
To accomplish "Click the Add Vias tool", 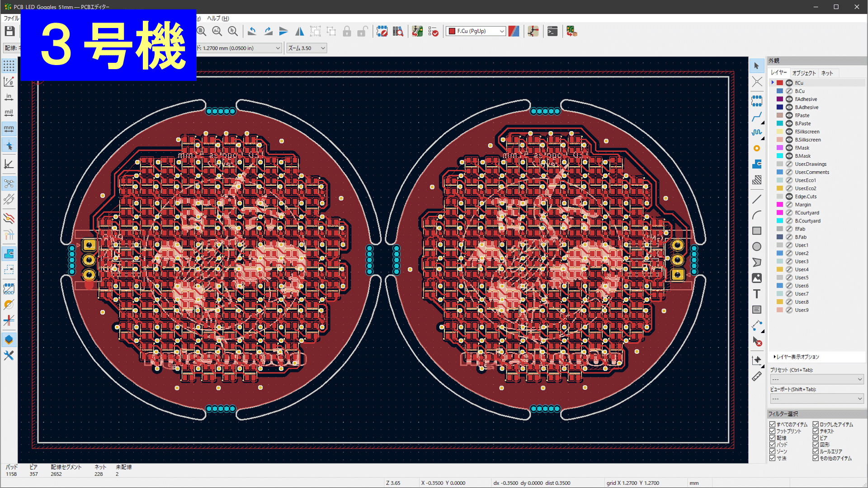I will tap(757, 148).
